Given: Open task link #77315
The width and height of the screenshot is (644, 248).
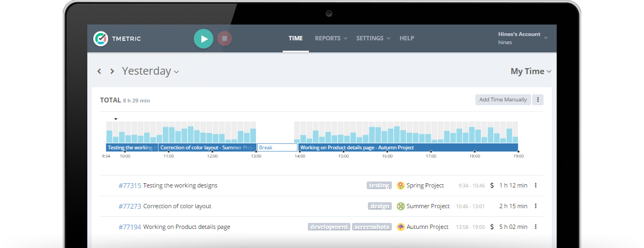Looking at the screenshot, I should coord(130,185).
